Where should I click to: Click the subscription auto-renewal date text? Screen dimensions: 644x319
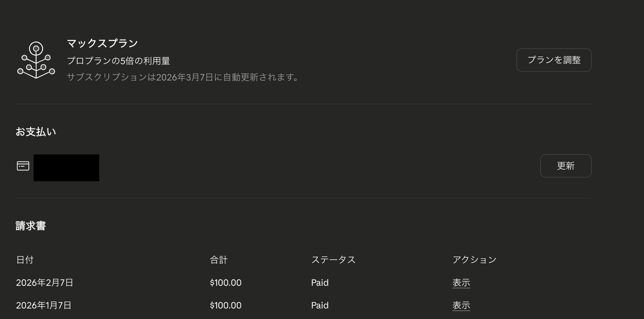point(183,77)
